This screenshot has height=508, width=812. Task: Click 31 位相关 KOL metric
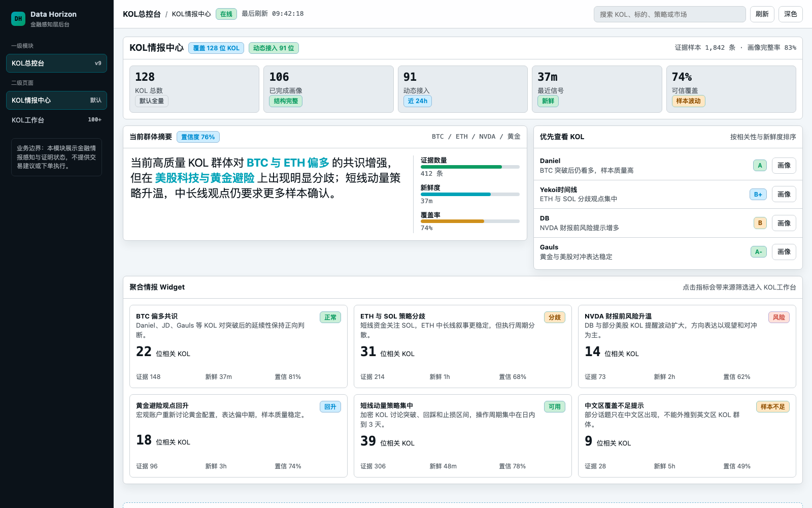tap(387, 352)
